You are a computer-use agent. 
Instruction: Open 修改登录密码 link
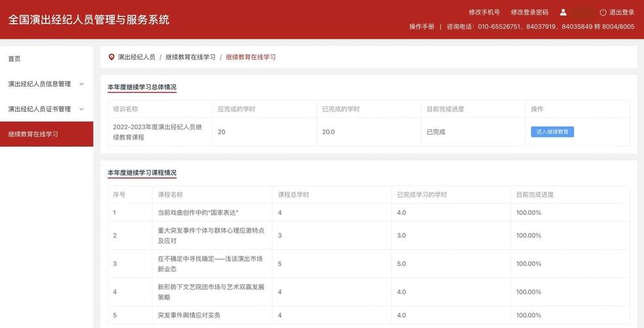click(529, 12)
